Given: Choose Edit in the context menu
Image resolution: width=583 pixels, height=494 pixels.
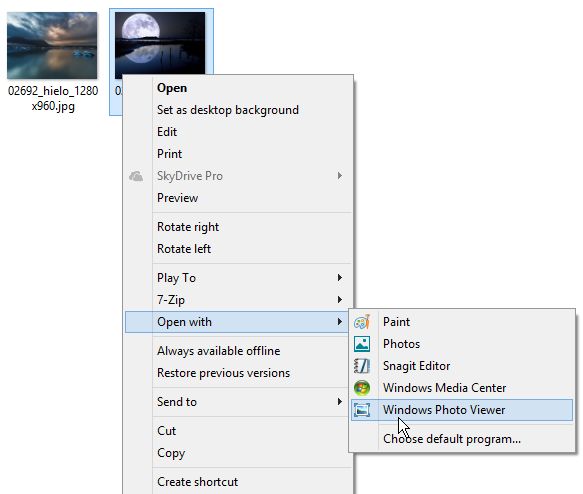Looking at the screenshot, I should coord(238,132).
